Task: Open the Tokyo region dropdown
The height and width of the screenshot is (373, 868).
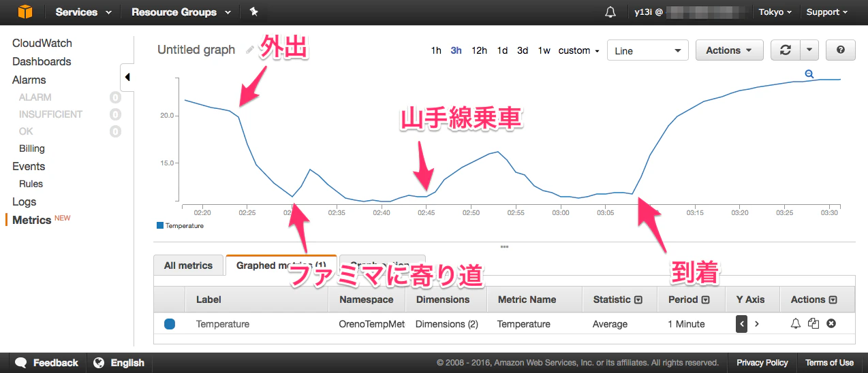Action: pyautogui.click(x=775, y=12)
